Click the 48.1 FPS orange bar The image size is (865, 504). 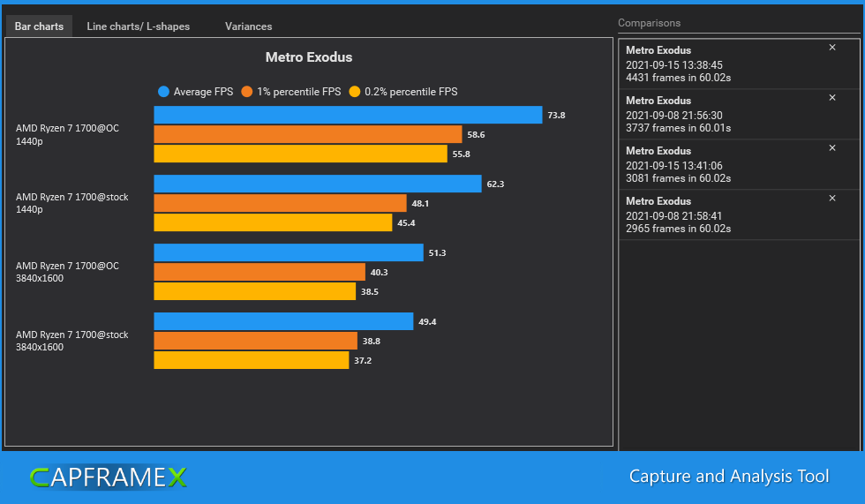pyautogui.click(x=281, y=203)
